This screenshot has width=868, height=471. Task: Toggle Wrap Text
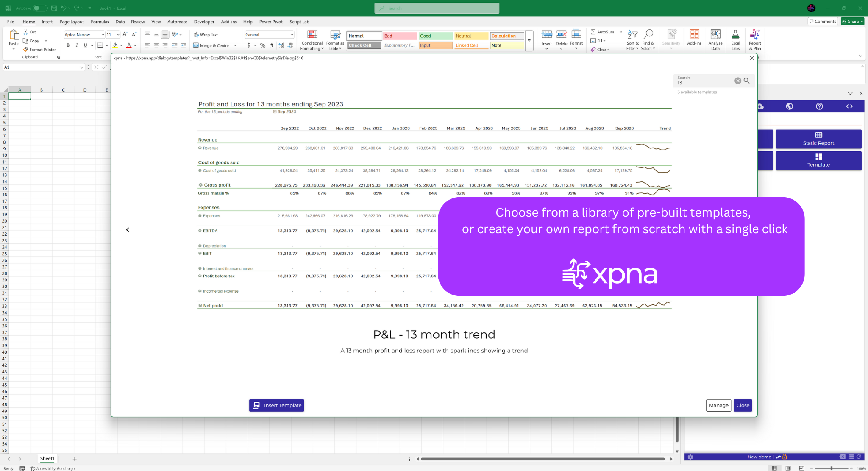(206, 35)
